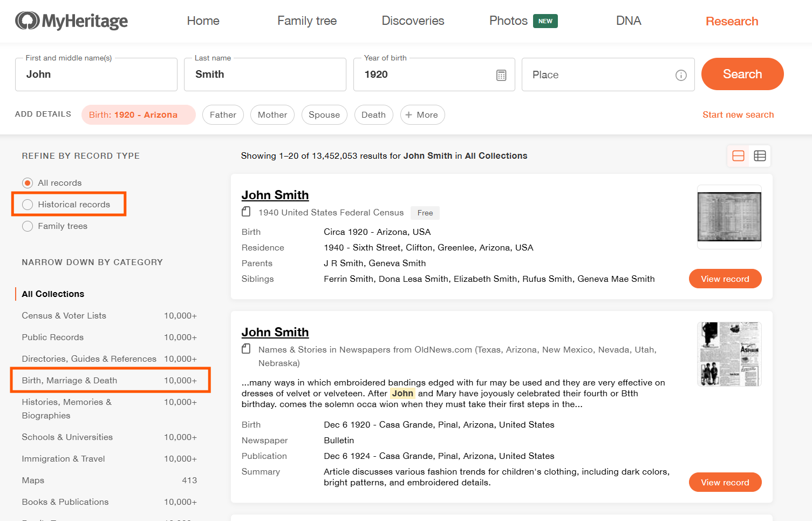Open the first John Smith census result title
This screenshot has width=812, height=521.
(x=275, y=195)
